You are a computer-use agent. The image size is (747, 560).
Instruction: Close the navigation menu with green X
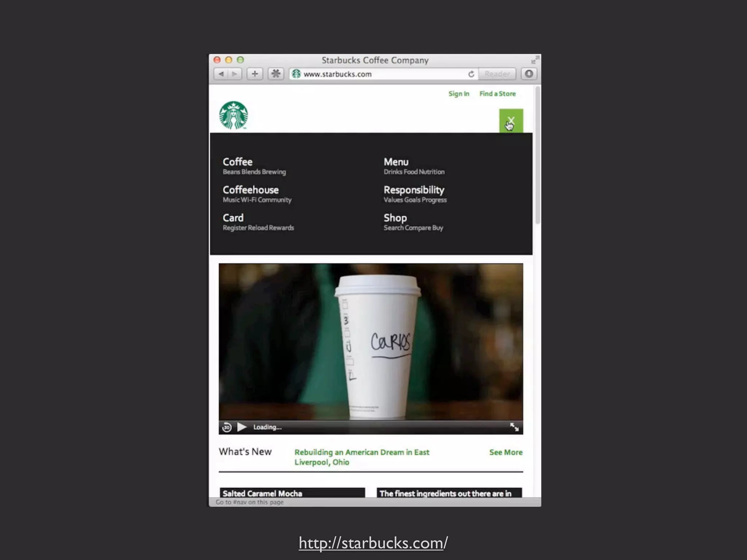pyautogui.click(x=511, y=121)
